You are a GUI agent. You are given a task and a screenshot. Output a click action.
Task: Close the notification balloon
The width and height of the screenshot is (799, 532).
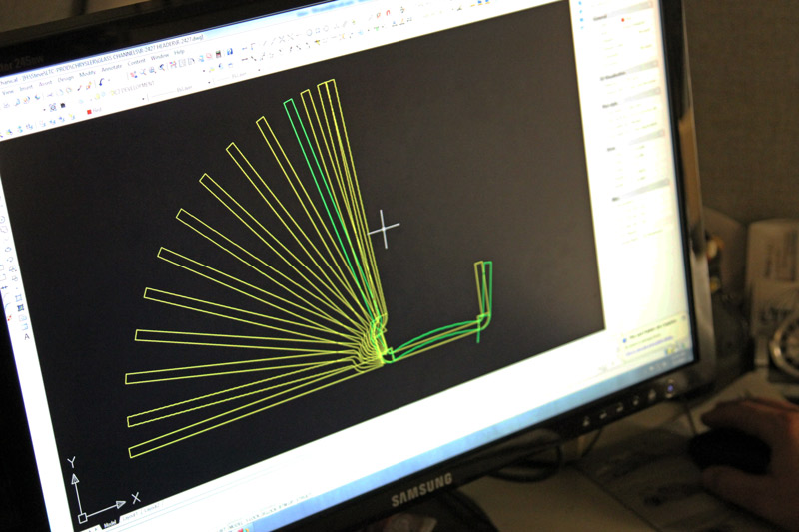click(684, 318)
